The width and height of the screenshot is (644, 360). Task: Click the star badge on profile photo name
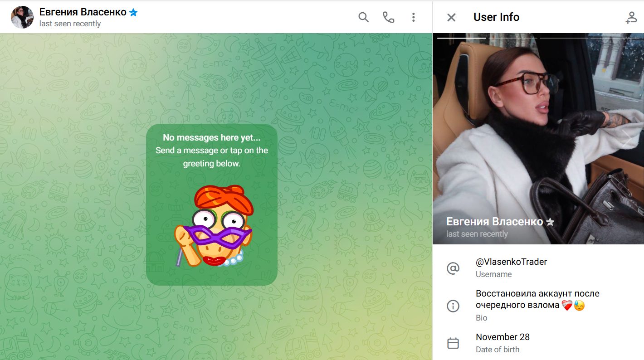pos(550,222)
